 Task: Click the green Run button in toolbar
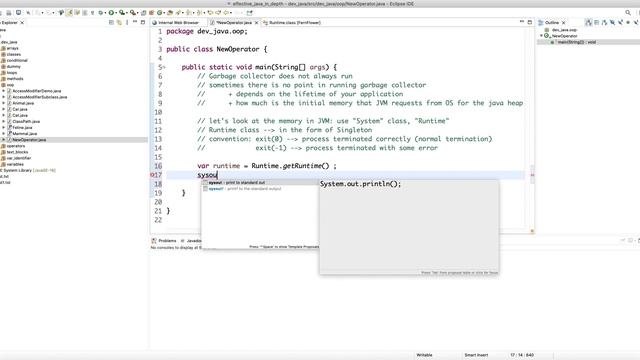click(x=111, y=13)
